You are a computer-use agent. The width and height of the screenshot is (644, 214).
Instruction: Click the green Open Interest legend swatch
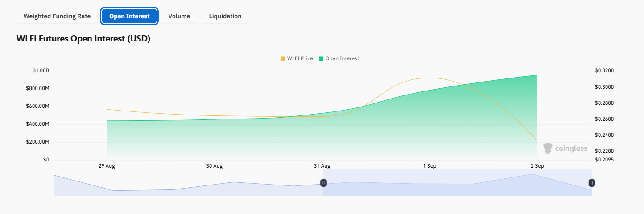(321, 58)
